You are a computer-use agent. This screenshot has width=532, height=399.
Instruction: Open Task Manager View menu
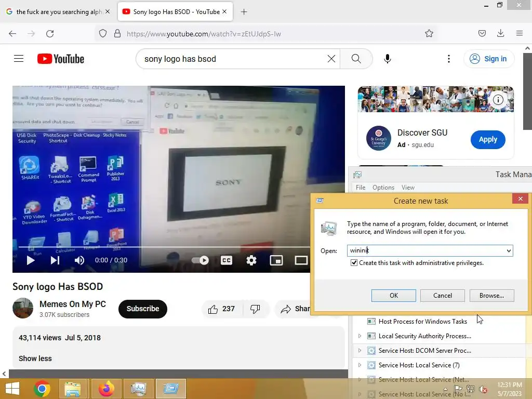(408, 187)
